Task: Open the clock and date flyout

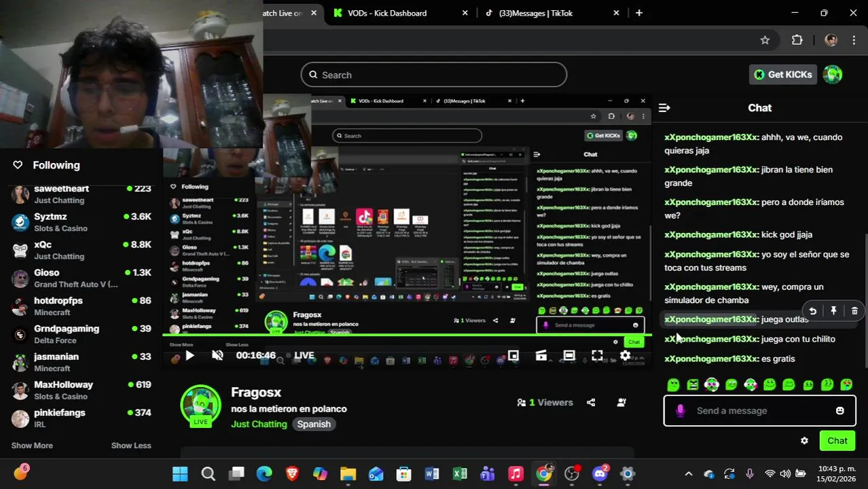Action: [837, 473]
